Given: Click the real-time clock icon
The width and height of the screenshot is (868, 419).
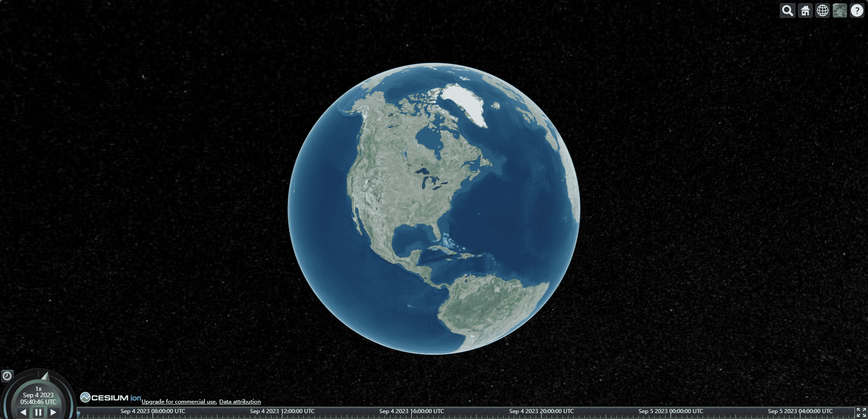Looking at the screenshot, I should [7, 375].
